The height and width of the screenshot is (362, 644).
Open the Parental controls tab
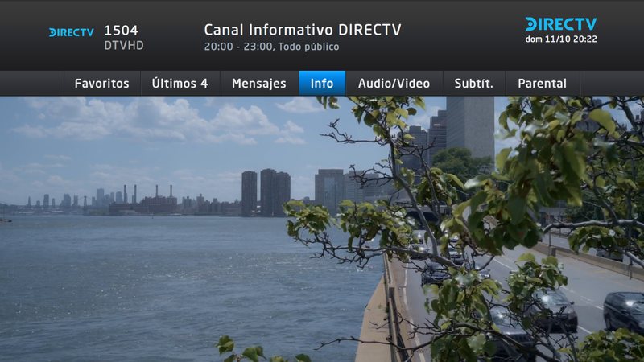(x=543, y=84)
